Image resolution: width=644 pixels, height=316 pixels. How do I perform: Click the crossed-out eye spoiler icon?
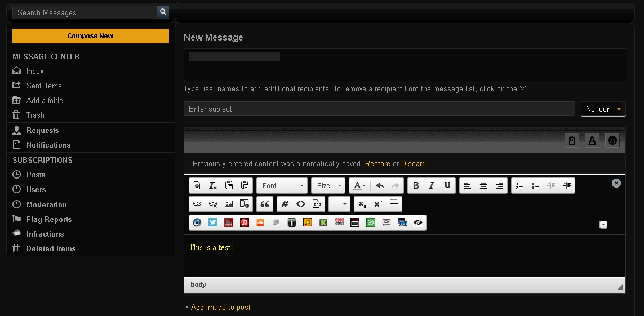coord(418,222)
